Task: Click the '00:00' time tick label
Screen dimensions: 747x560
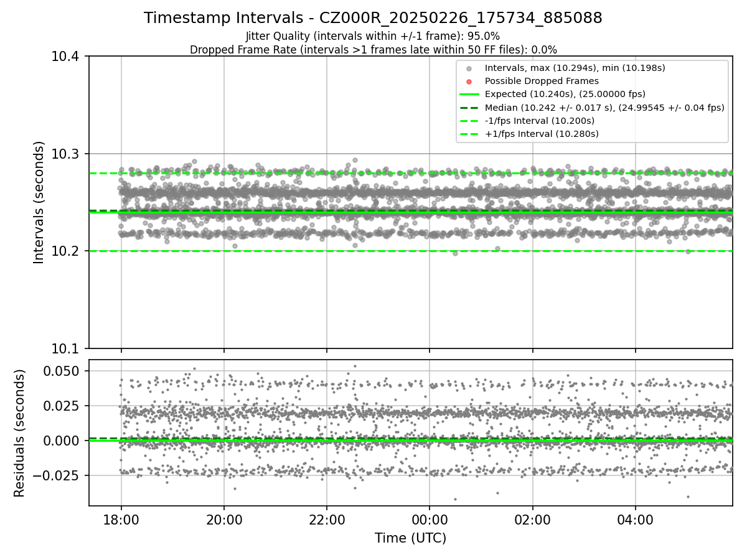Action: (x=430, y=519)
